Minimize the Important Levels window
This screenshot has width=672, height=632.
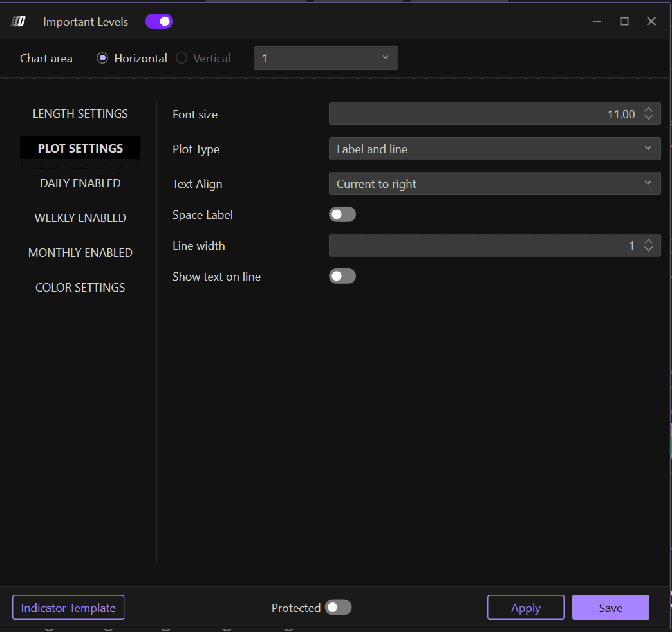(x=597, y=22)
